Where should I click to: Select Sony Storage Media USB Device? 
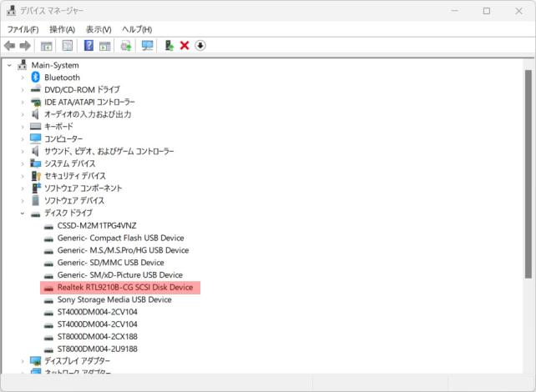point(114,299)
